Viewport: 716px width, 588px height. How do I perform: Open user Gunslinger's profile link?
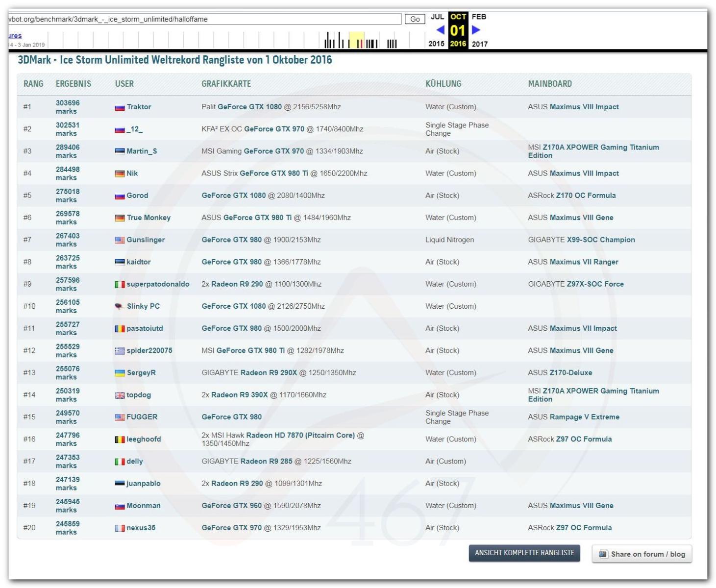tap(146, 240)
